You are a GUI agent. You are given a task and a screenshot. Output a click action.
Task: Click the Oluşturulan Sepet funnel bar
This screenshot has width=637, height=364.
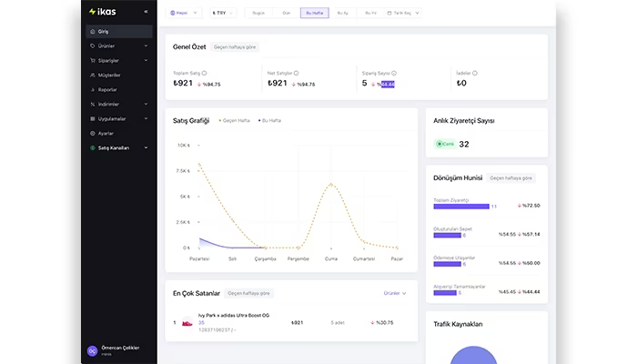[x=447, y=235]
